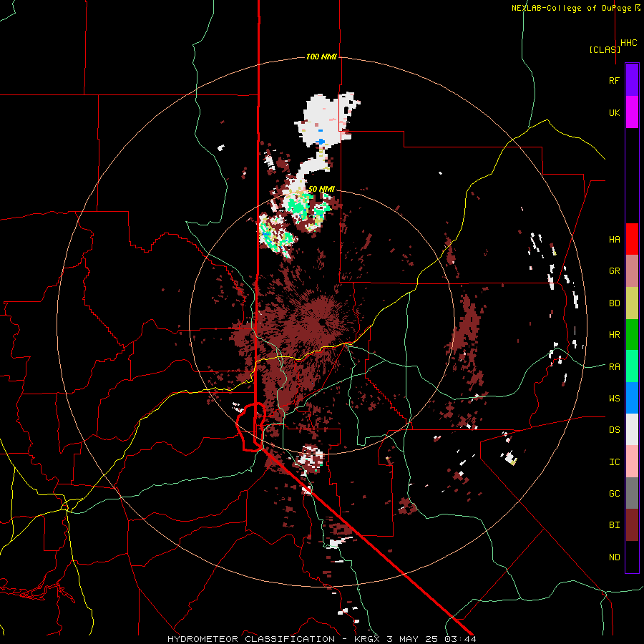Click the DS white legend swatch

(x=632, y=429)
